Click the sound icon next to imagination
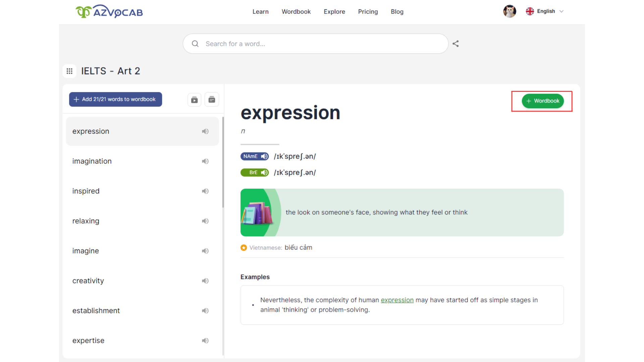Image resolution: width=644 pixels, height=362 pixels. tap(205, 161)
